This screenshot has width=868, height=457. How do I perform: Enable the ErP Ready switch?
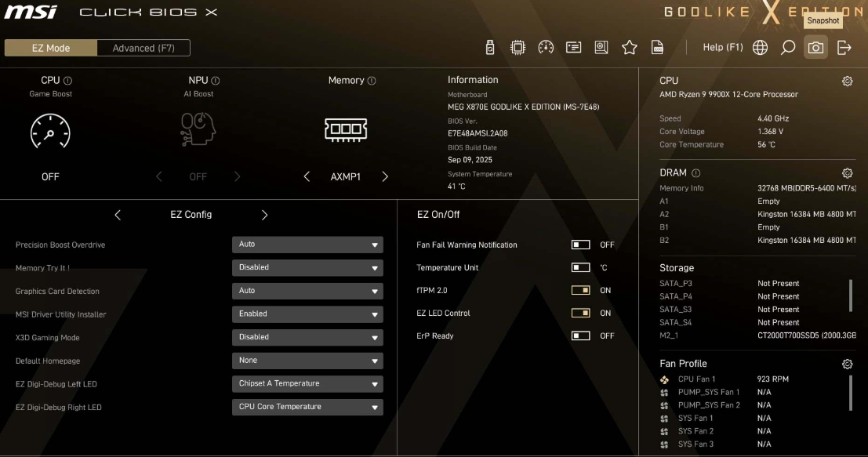(581, 335)
